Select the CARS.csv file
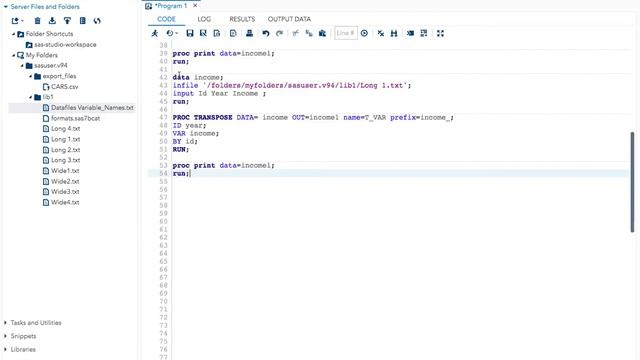Screen dimensions: 640x360 60,87
